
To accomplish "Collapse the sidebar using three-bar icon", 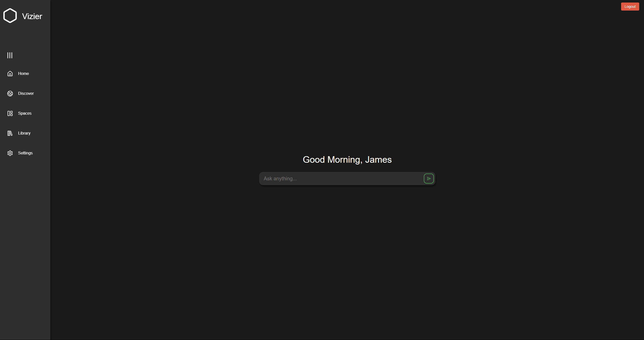I will click(x=10, y=55).
